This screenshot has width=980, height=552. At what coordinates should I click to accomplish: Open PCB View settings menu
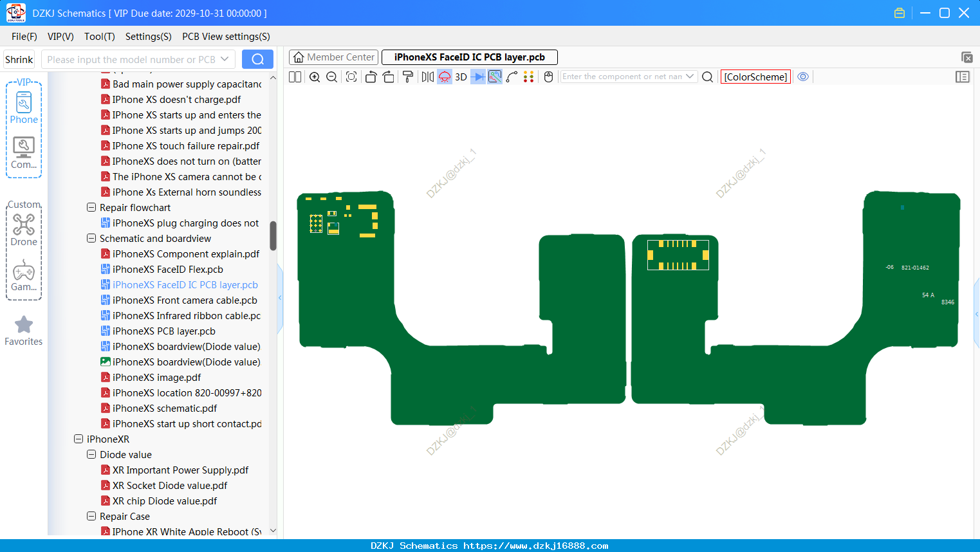[226, 37]
